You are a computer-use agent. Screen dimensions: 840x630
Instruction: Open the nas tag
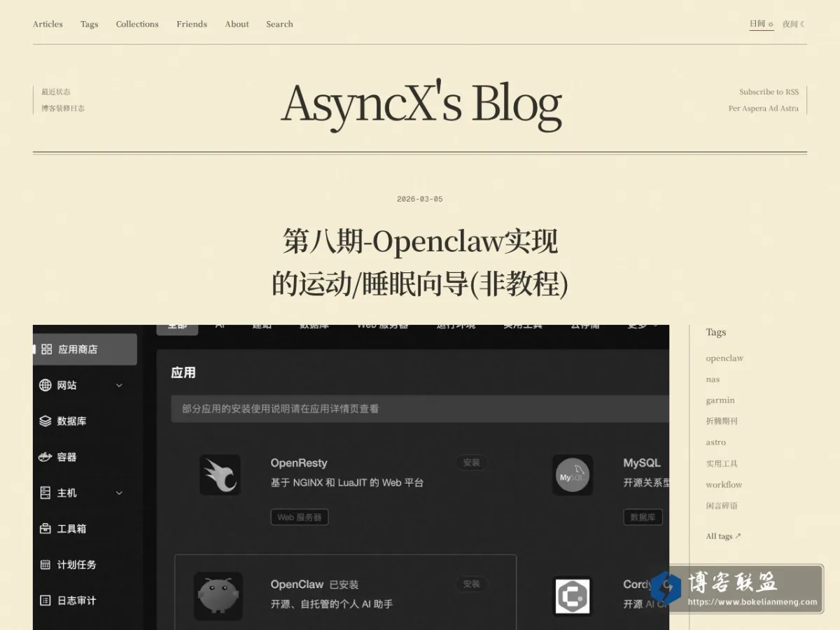[x=713, y=379]
